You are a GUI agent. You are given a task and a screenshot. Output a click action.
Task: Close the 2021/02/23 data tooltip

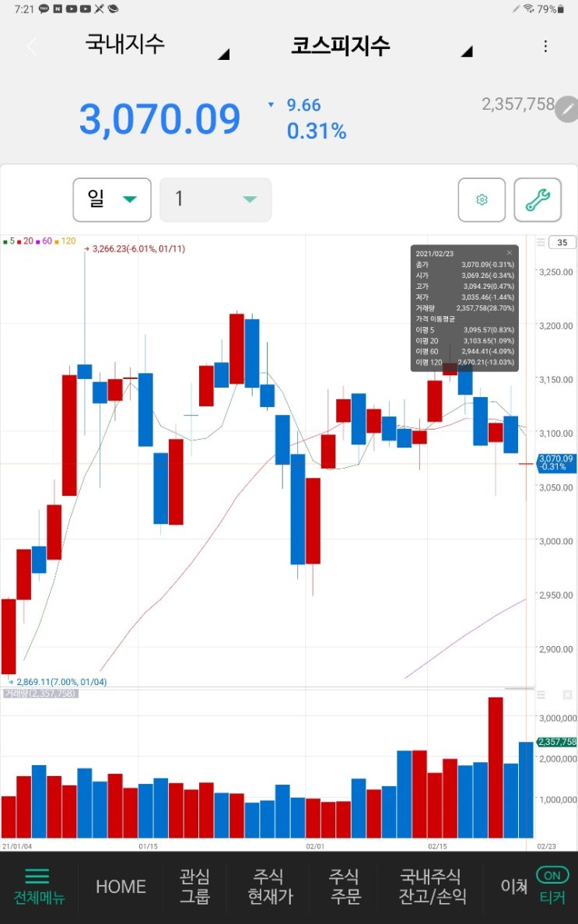tap(509, 253)
